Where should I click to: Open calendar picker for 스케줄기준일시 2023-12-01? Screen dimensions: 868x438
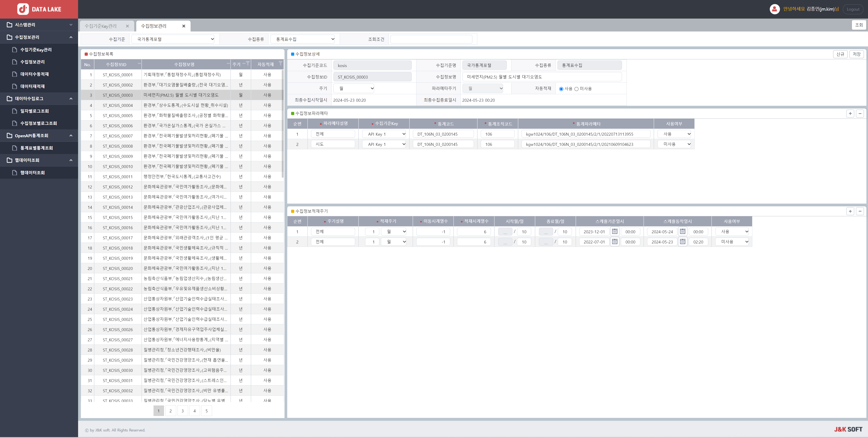615,231
